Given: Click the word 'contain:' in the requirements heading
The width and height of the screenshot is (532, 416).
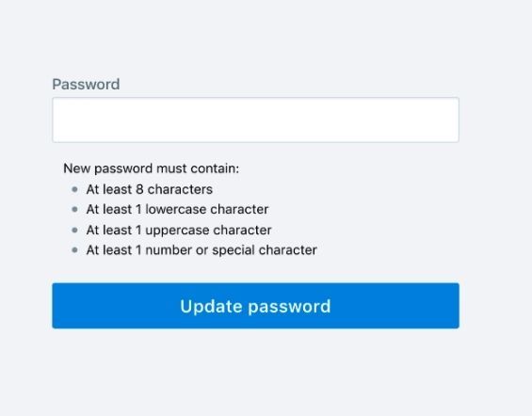Looking at the screenshot, I should (x=215, y=168).
